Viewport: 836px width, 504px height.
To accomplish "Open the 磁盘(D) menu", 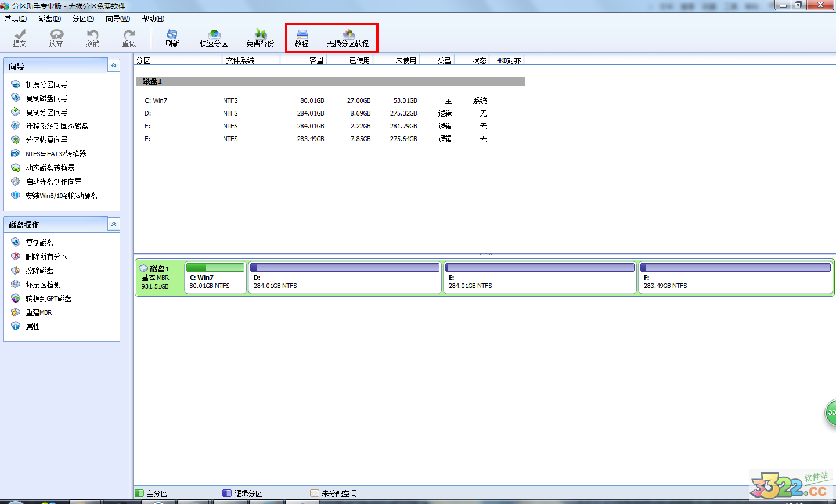I will click(x=49, y=19).
